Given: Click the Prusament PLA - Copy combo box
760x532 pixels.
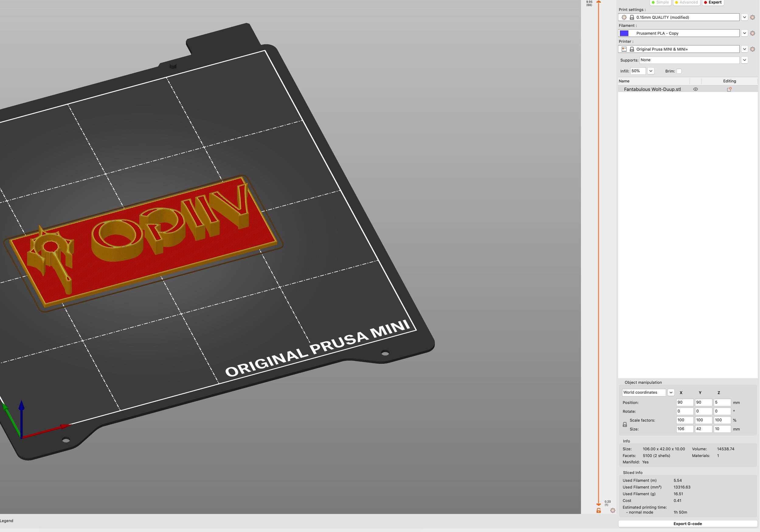Looking at the screenshot, I should pyautogui.click(x=679, y=33).
